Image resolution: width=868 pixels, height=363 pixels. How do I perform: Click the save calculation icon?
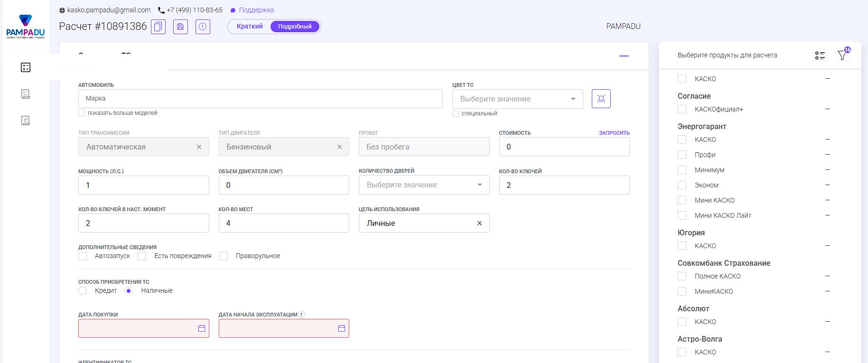(180, 27)
